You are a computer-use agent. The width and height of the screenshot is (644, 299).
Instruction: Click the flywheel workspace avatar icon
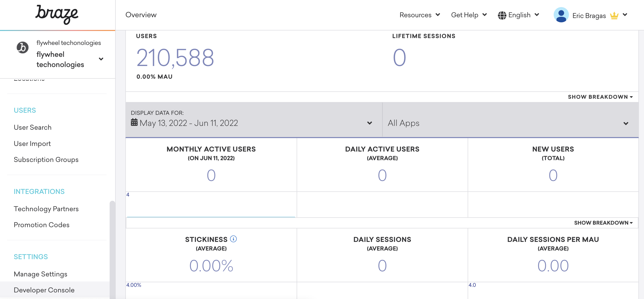click(23, 47)
